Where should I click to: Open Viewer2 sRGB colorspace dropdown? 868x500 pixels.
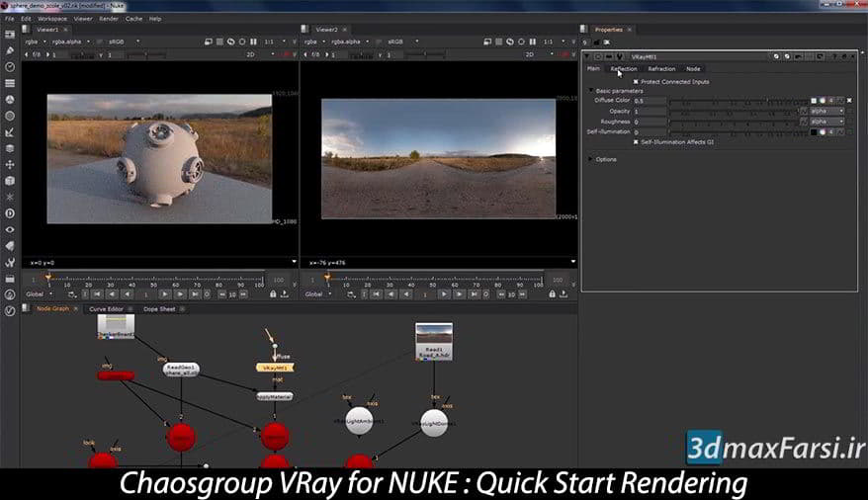click(402, 42)
